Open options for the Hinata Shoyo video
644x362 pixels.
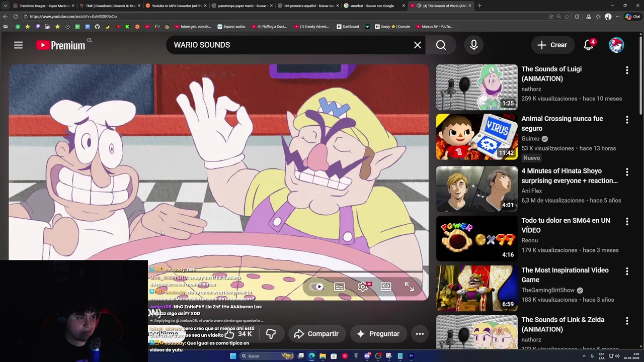pos(627,172)
